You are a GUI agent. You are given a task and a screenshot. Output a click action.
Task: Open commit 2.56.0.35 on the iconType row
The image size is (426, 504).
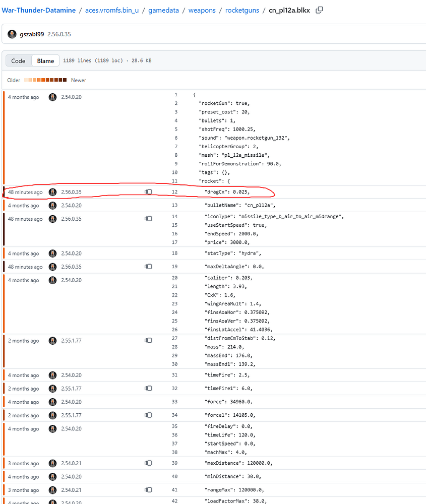pyautogui.click(x=72, y=219)
